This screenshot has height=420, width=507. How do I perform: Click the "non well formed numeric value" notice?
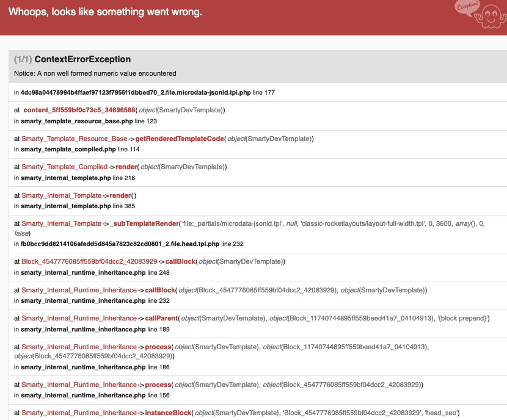coord(95,73)
